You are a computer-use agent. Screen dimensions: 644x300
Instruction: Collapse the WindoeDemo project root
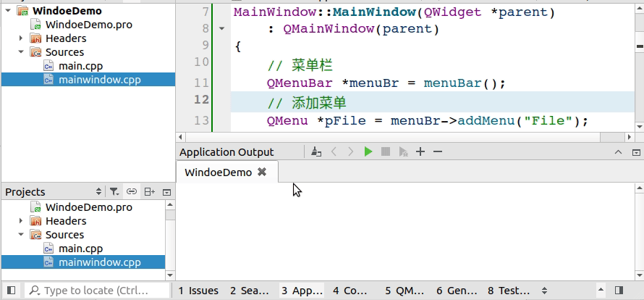coord(8,11)
